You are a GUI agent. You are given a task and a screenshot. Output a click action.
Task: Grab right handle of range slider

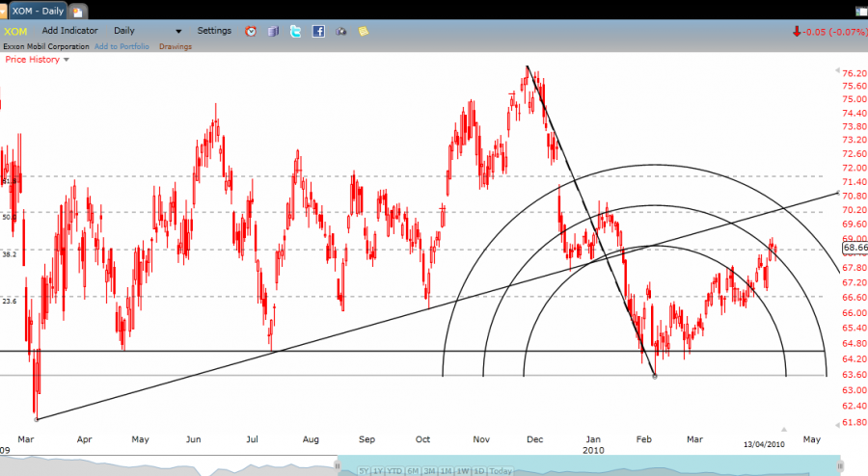pos(840,466)
